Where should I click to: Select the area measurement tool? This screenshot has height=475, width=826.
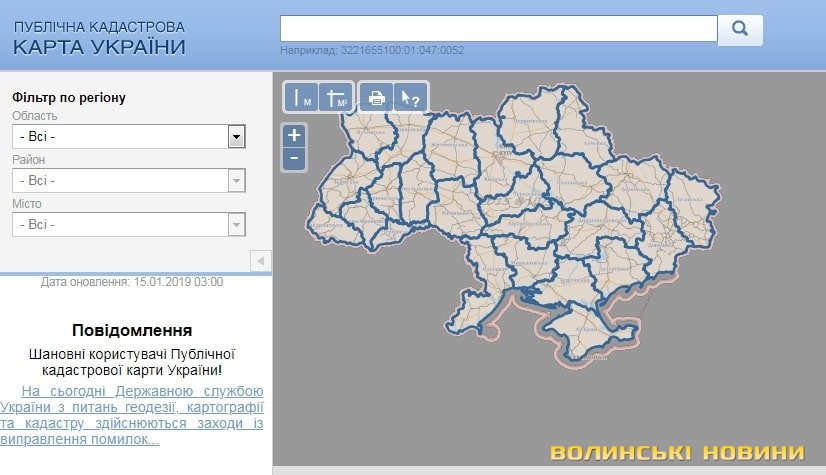(337, 97)
